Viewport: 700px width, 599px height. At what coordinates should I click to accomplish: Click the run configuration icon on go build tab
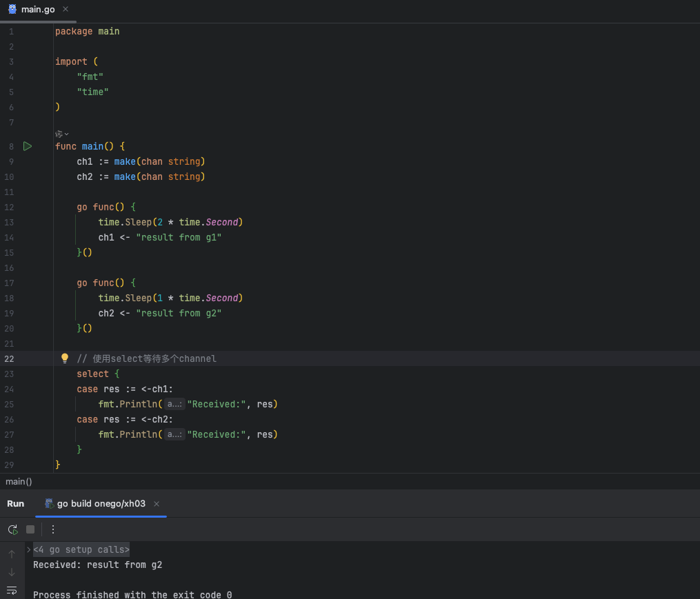point(49,503)
